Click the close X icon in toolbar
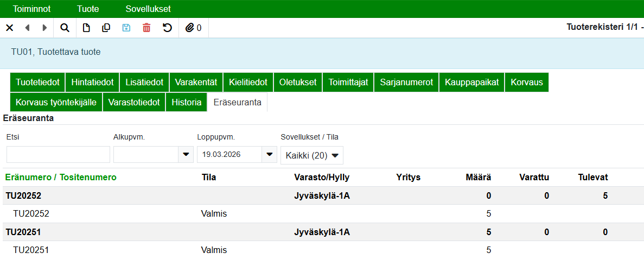Screen dimensions: 644x259 click(9, 28)
